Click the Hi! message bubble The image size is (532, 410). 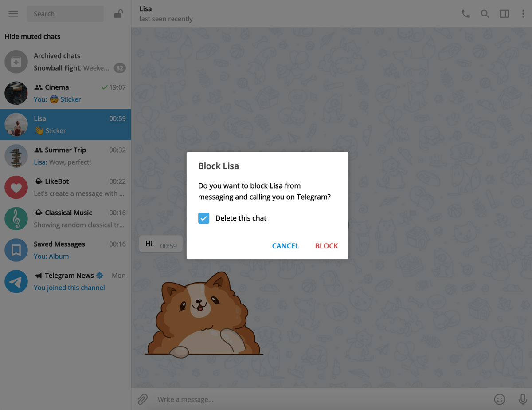tap(160, 244)
